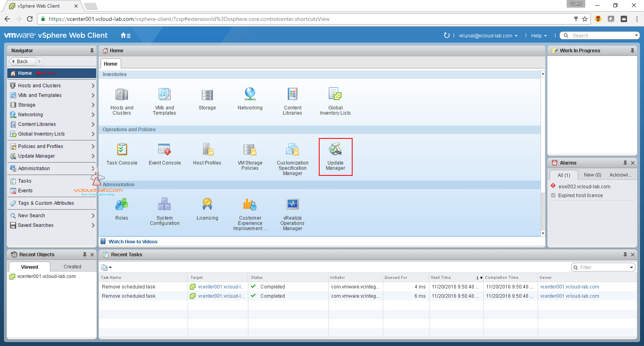This screenshot has height=346, width=644.
Task: Open the Content Libraries home icon
Action: [293, 94]
